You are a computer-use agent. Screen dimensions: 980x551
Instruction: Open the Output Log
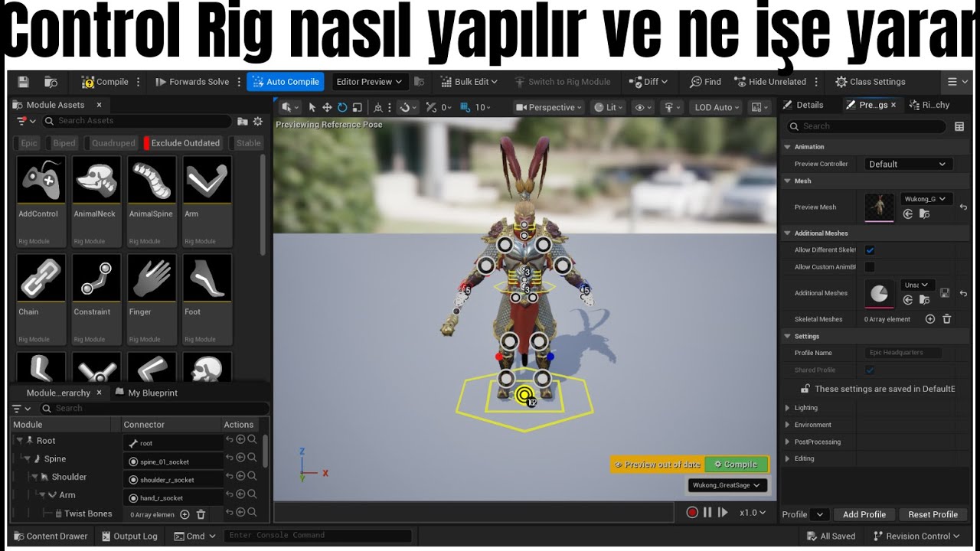[129, 536]
